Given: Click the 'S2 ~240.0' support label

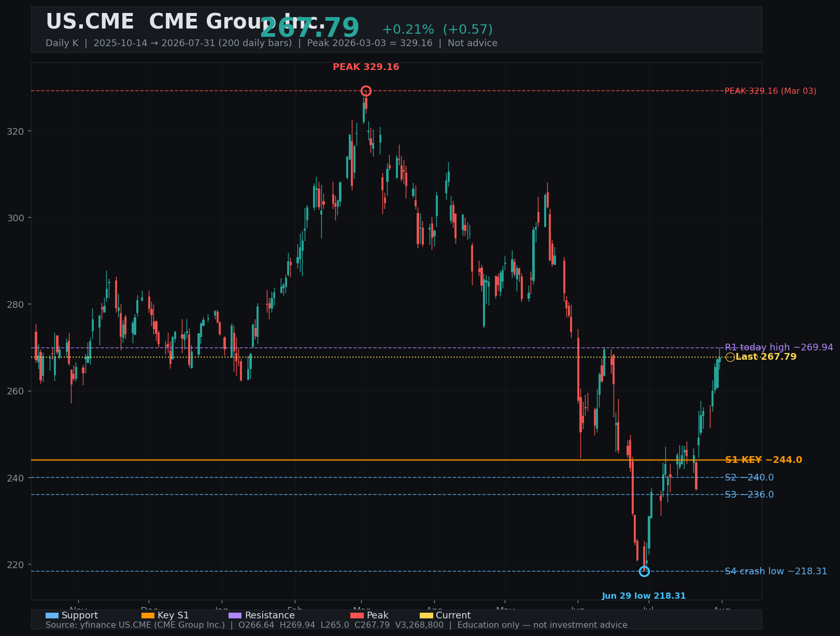Looking at the screenshot, I should coord(749,477).
